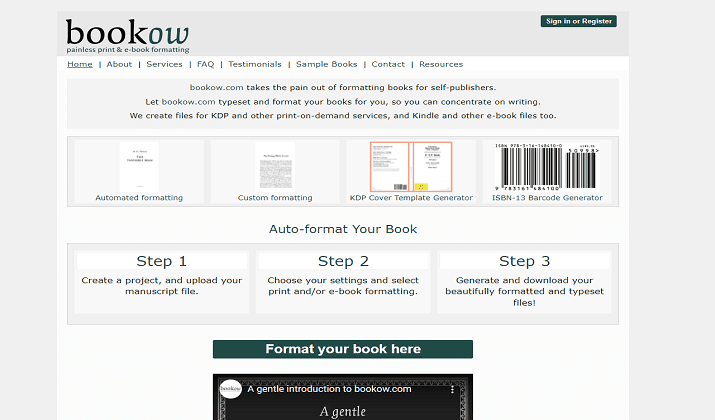The height and width of the screenshot is (420, 715).
Task: Click bookow.com link after the word Let
Action: click(188, 102)
